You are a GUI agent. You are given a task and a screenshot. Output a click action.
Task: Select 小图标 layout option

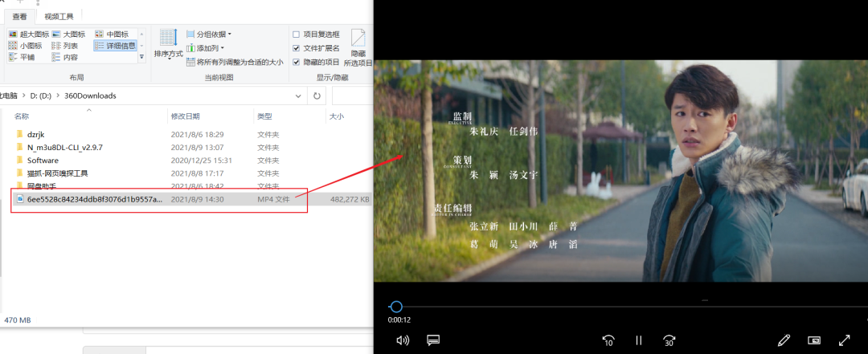tap(26, 46)
